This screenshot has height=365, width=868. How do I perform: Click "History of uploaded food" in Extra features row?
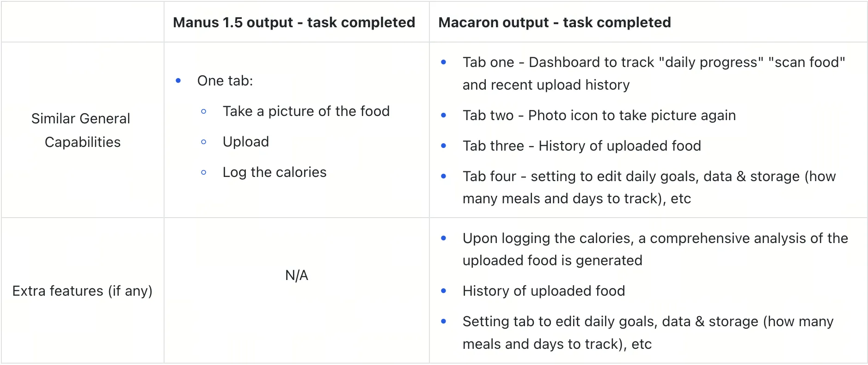544,291
